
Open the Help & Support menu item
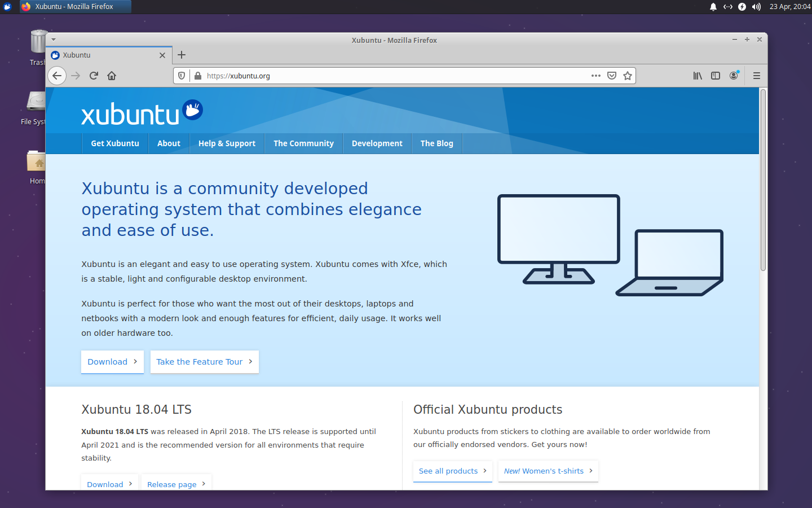tap(227, 143)
